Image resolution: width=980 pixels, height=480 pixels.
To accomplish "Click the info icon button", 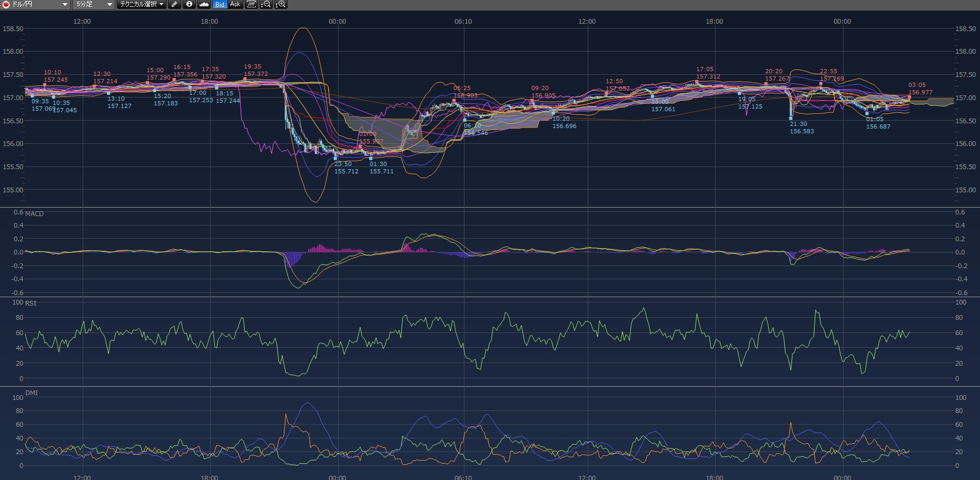I will [x=190, y=4].
